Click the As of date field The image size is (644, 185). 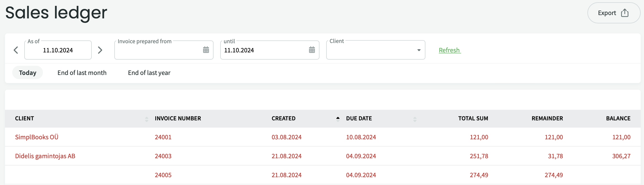[x=58, y=50]
